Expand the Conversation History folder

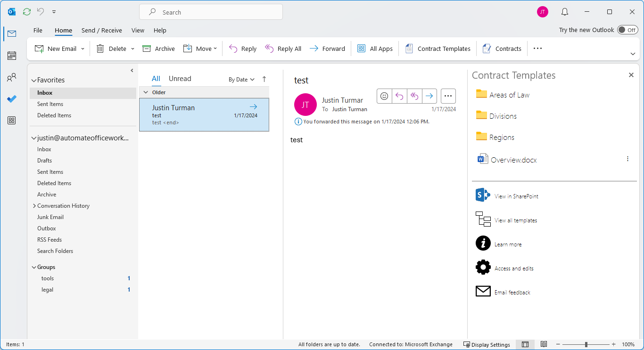point(34,206)
